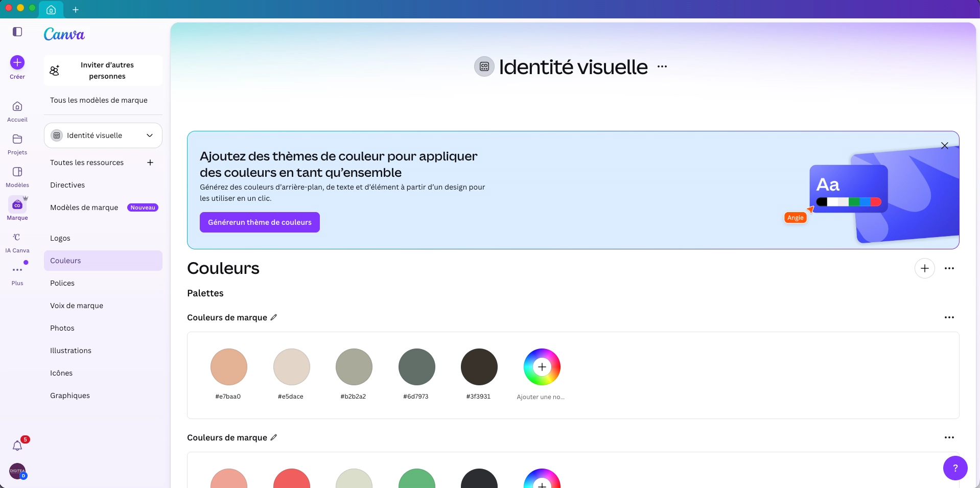Open the Couleurs section more options menu
The image size is (980, 488).
[x=949, y=268]
